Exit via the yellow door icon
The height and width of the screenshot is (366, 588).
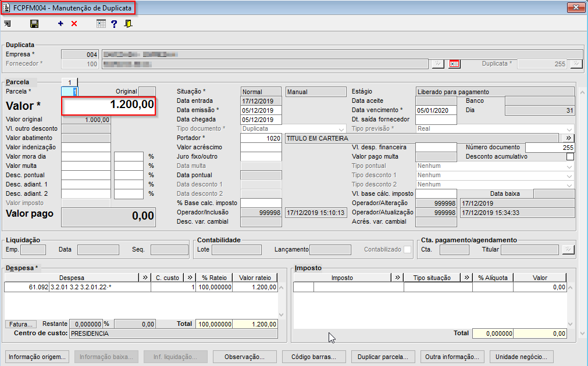click(x=129, y=24)
